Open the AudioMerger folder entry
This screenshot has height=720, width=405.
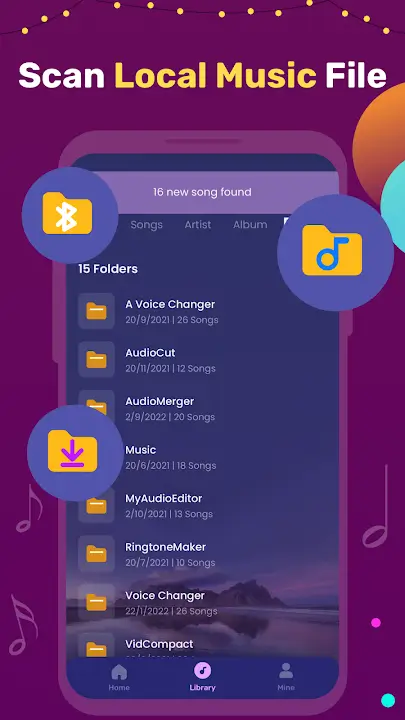point(202,408)
